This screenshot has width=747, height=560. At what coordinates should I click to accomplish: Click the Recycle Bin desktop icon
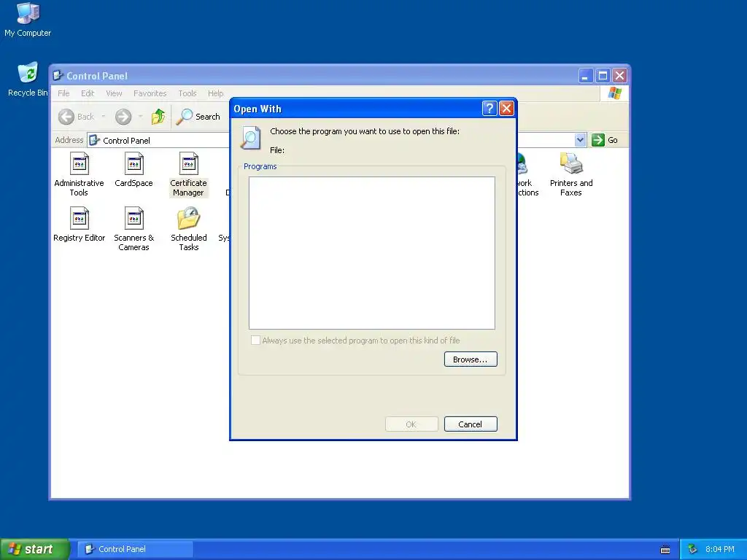[28, 79]
